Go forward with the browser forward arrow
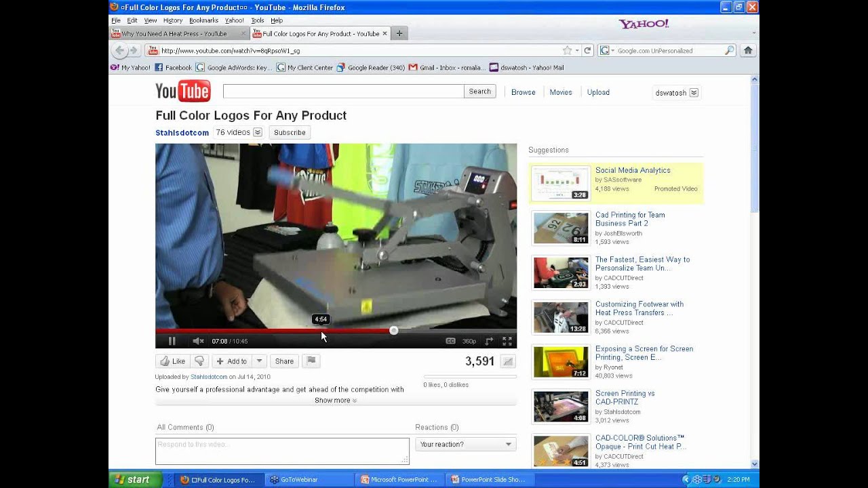The image size is (868, 488). pos(134,50)
